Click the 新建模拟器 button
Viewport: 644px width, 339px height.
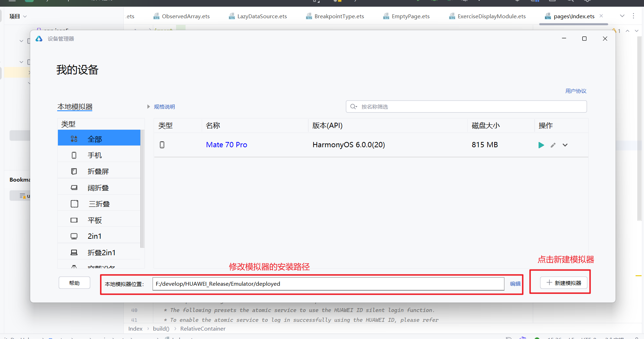pyautogui.click(x=564, y=283)
